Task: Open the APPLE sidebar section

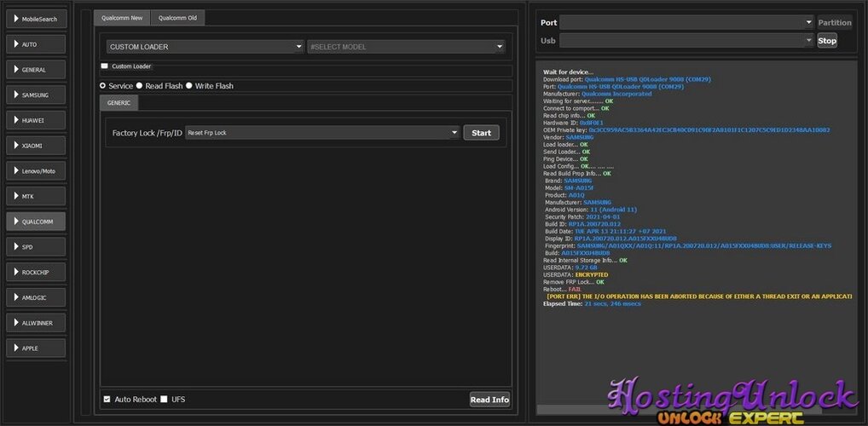Action: [x=36, y=348]
